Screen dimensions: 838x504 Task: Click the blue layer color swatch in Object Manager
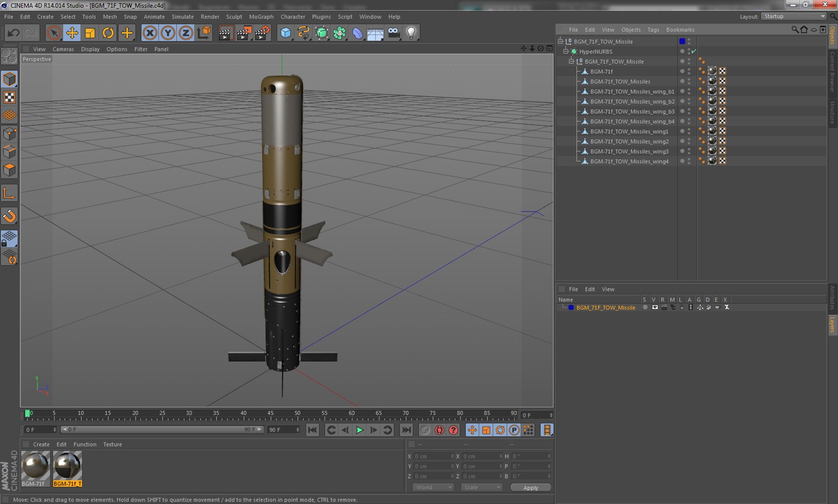[682, 41]
